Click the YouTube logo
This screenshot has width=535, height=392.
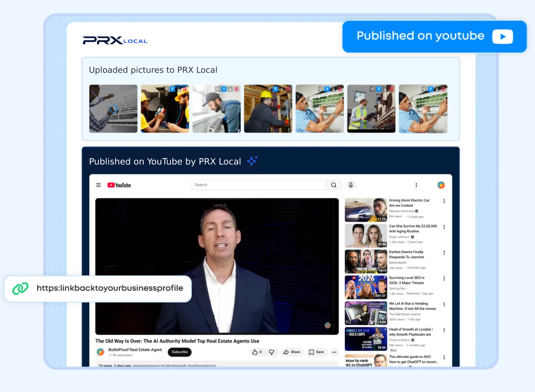[119, 185]
